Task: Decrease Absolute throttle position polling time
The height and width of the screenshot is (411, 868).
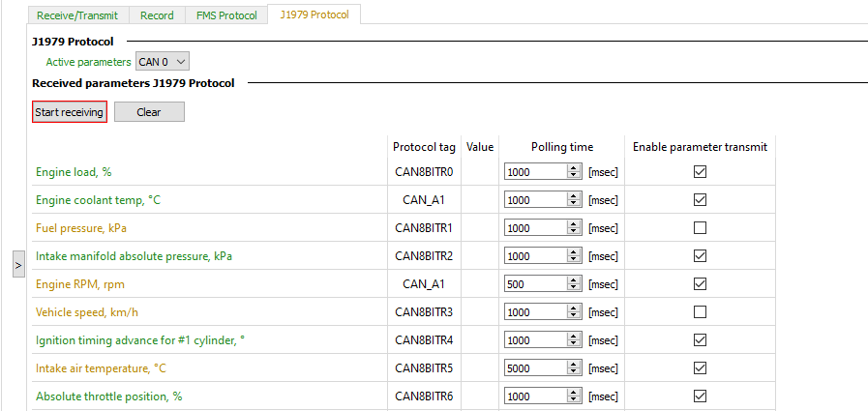Action: tap(573, 400)
